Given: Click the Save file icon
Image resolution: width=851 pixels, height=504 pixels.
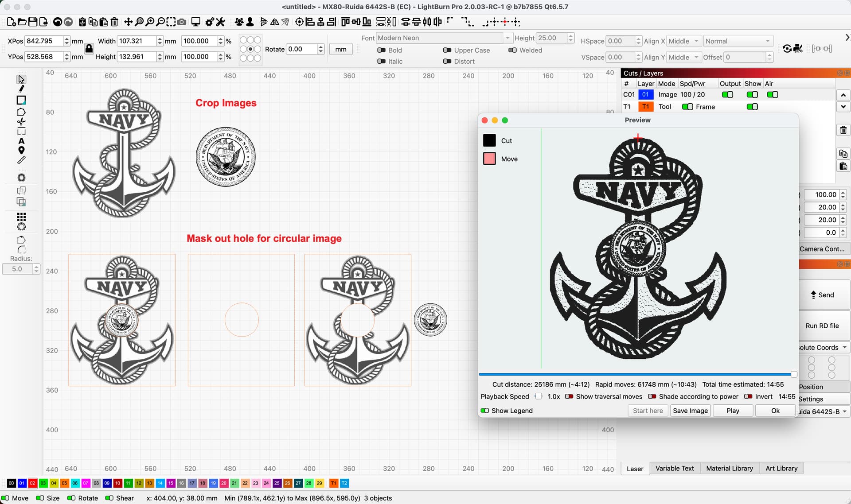Looking at the screenshot, I should [x=33, y=22].
